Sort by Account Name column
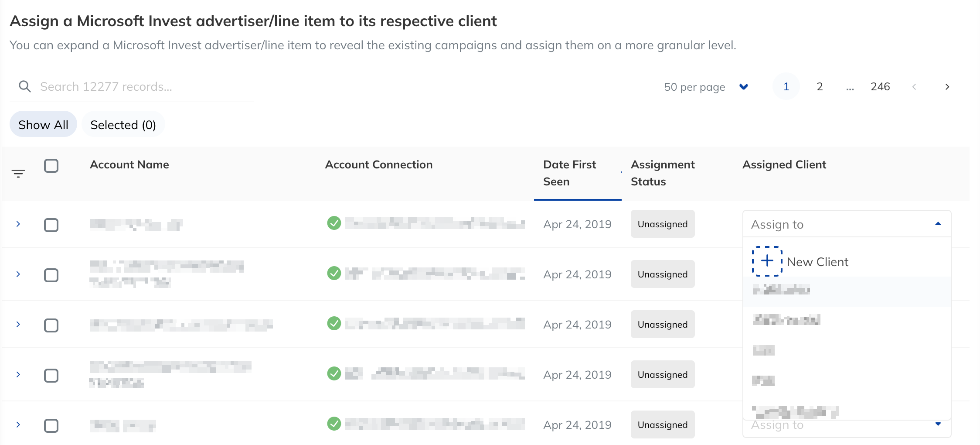This screenshot has height=445, width=980. [x=129, y=164]
